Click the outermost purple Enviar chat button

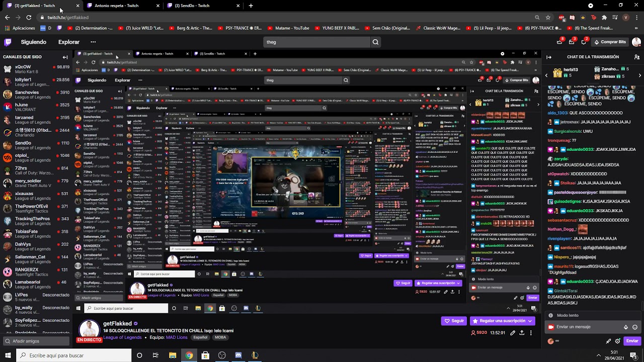click(632, 341)
